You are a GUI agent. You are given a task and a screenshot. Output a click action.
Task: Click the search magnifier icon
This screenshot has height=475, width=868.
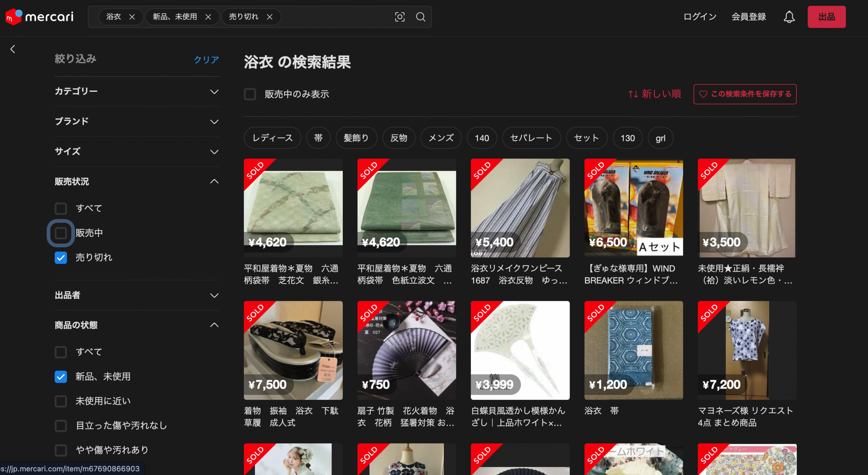pos(420,17)
